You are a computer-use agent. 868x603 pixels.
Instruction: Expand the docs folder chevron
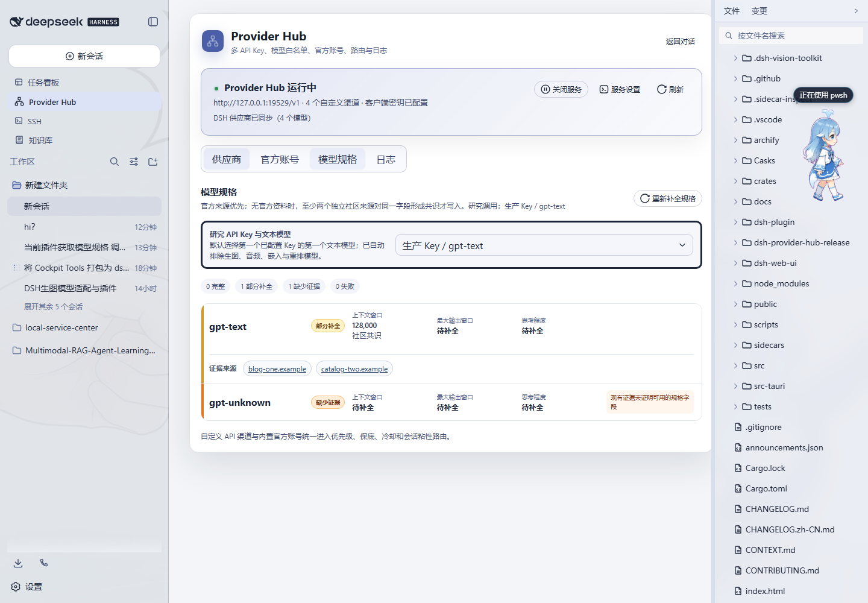point(735,201)
